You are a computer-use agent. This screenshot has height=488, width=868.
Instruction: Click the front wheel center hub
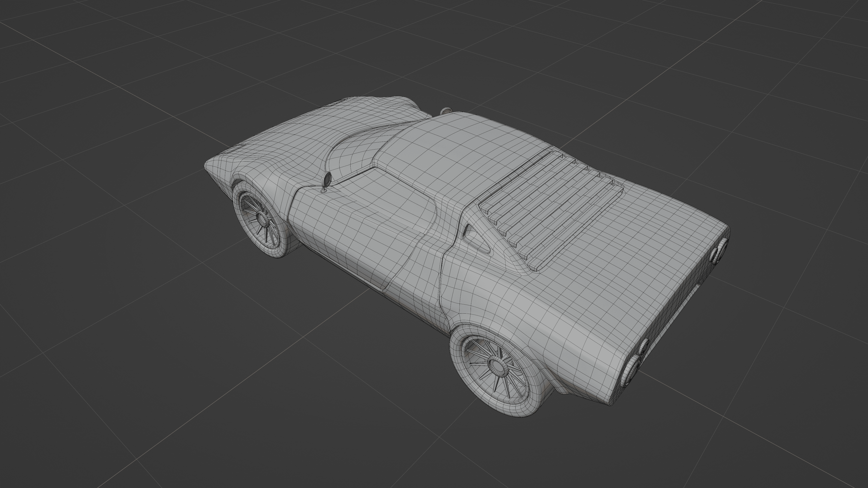(x=262, y=220)
